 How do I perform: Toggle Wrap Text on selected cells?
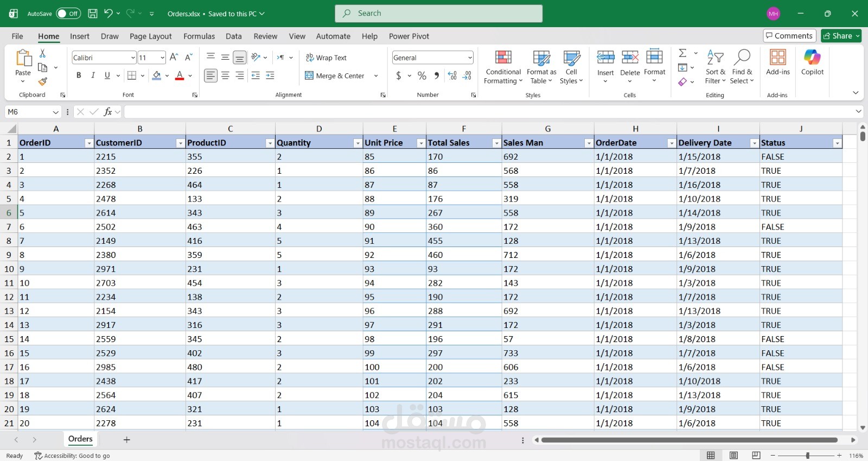326,58
